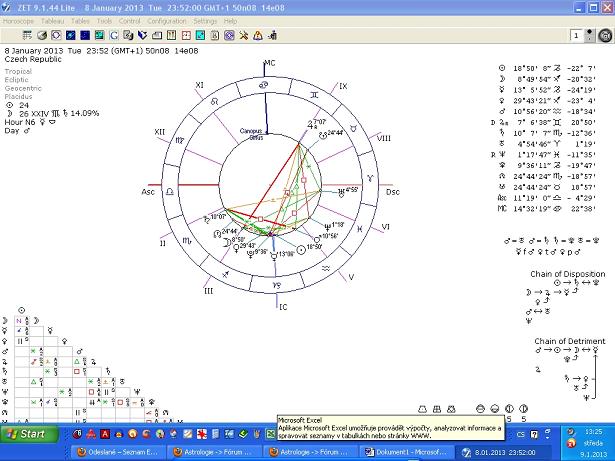The width and height of the screenshot is (615, 461).
Task: Click the 8.01.2013 23:52:00 ZET taskbar button
Action: click(x=503, y=452)
